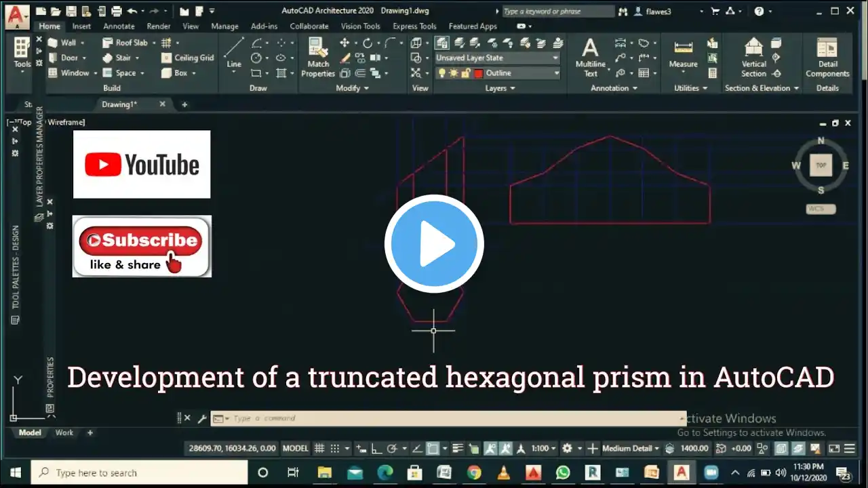Click the New drawing quick access icon
The image size is (868, 488).
click(41, 11)
